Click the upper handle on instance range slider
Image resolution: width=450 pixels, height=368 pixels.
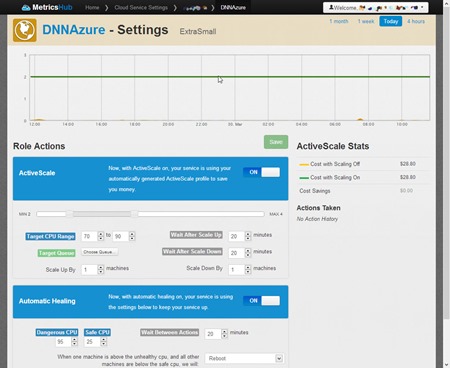(x=134, y=214)
